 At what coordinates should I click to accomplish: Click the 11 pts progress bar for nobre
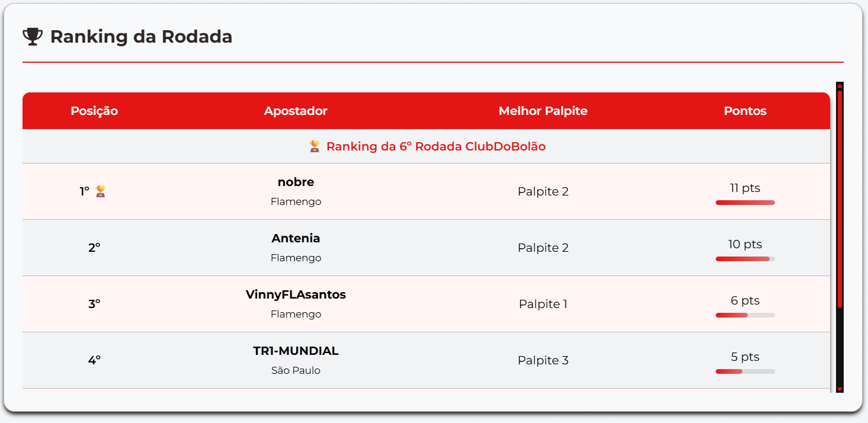pos(745,202)
